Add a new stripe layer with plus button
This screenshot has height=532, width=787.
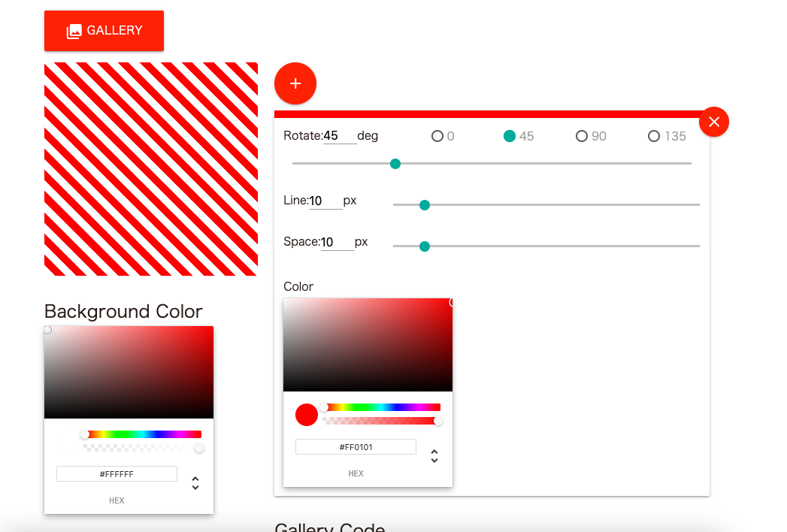(295, 83)
